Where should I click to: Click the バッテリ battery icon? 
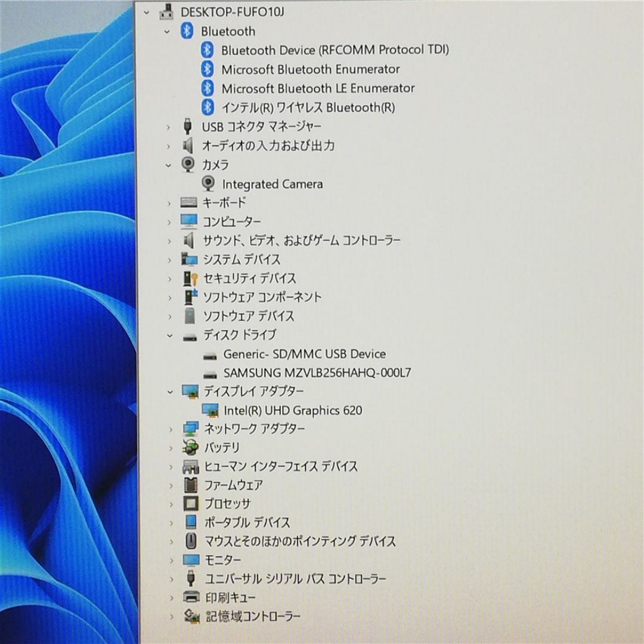(x=190, y=447)
